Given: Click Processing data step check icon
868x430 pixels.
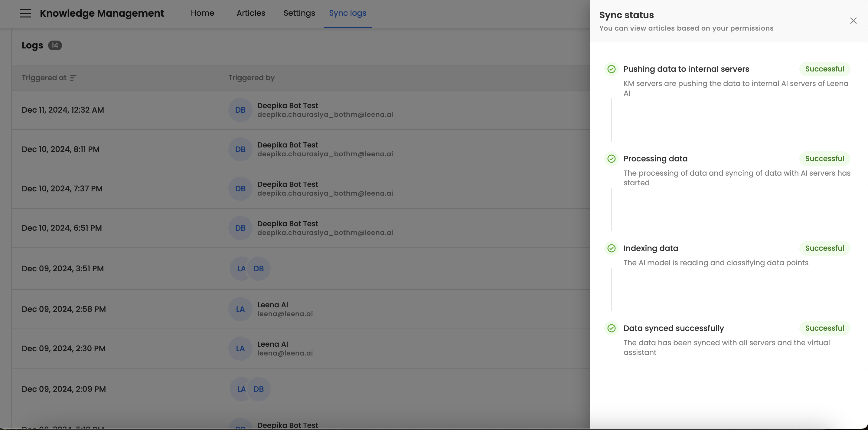Looking at the screenshot, I should (x=611, y=159).
